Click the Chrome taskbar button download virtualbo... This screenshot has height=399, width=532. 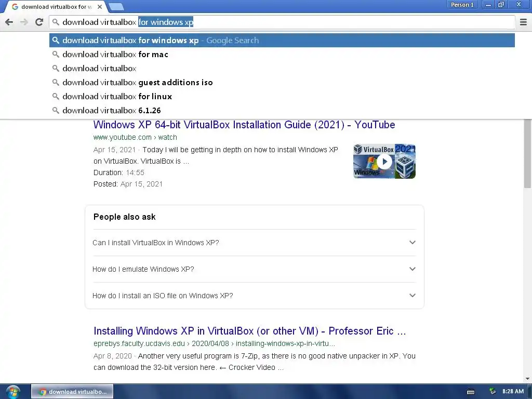[72, 392]
